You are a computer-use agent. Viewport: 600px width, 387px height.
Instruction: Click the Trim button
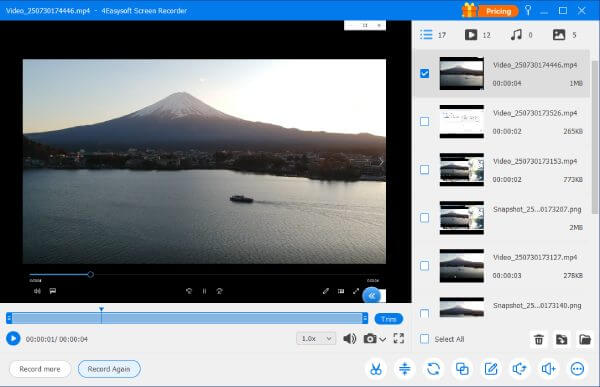(388, 319)
